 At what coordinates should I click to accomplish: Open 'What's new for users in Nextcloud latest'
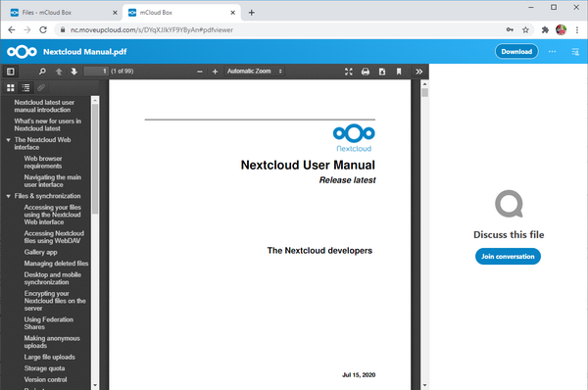pyautogui.click(x=48, y=124)
